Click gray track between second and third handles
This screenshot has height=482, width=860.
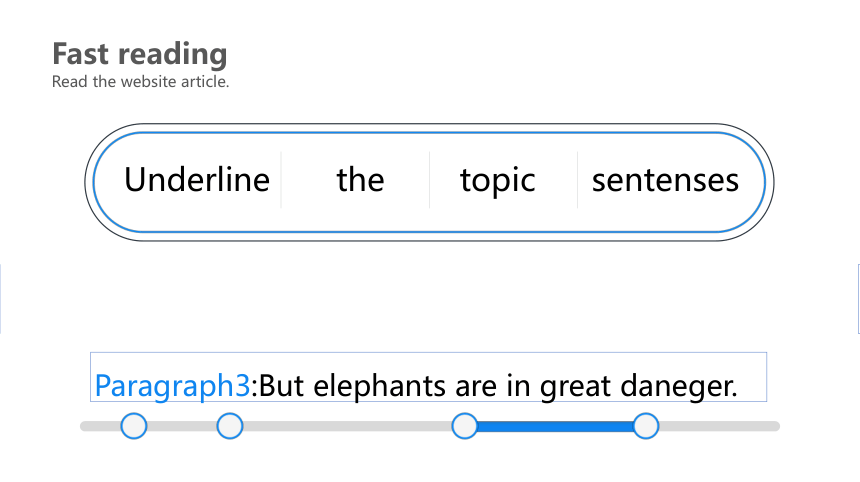(x=347, y=426)
